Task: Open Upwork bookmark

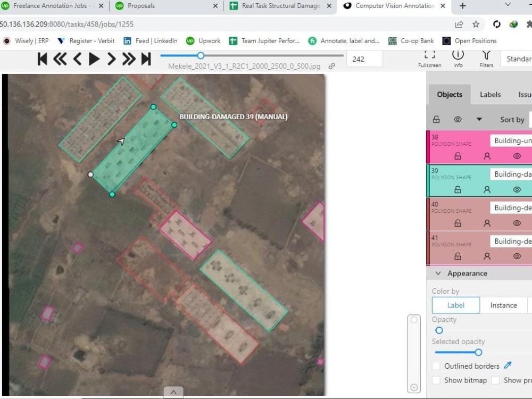Action: (203, 41)
